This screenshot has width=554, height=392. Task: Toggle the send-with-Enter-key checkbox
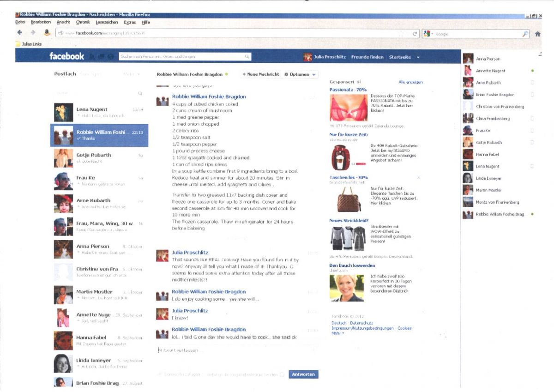pos(282,374)
